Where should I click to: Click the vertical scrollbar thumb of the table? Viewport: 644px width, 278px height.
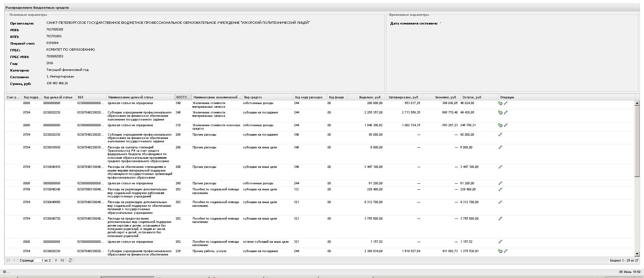tap(637, 141)
